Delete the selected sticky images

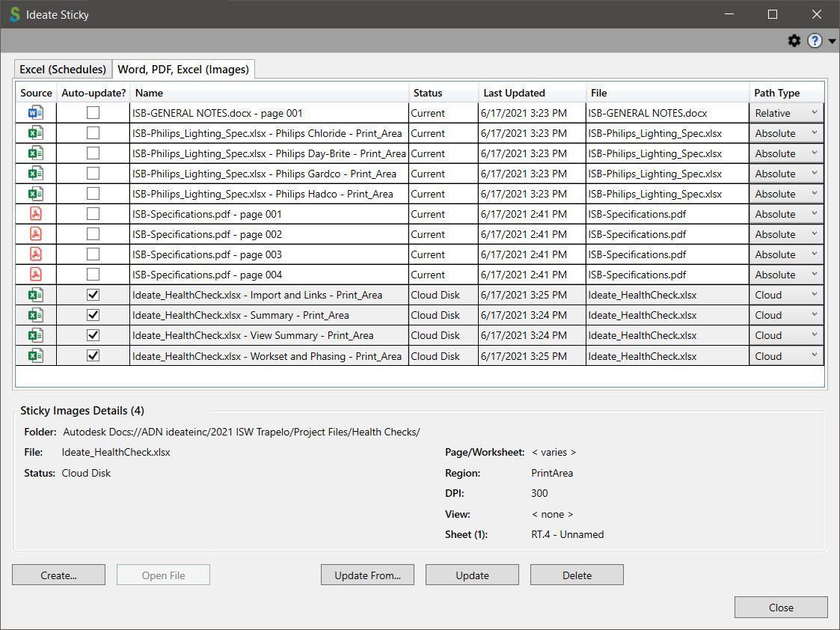(x=577, y=575)
